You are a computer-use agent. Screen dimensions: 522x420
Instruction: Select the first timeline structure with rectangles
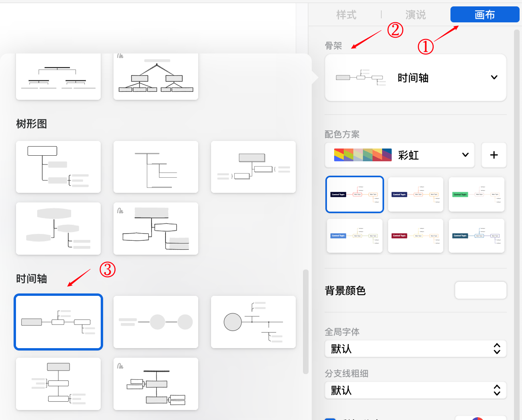(58, 322)
